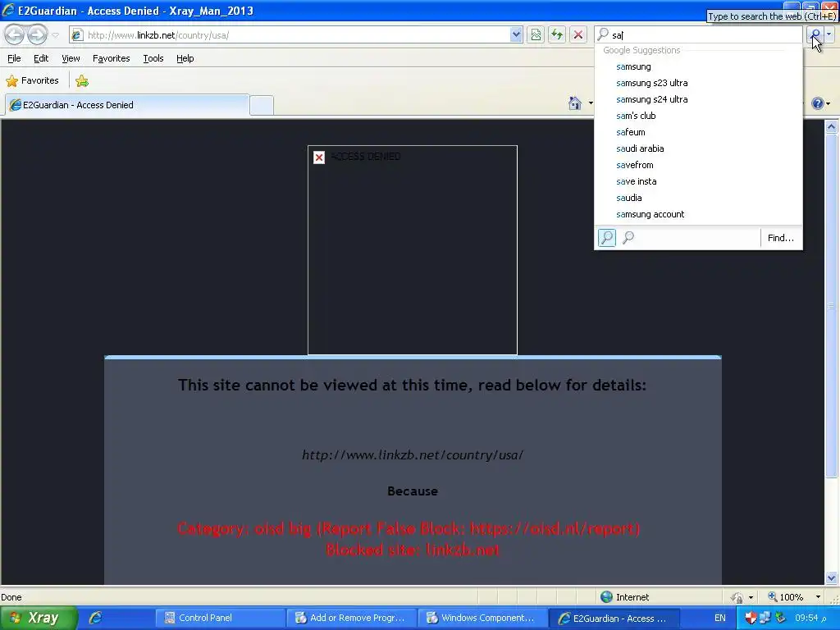Choose the 'saudia' suggestion
Screen dimensions: 840x630
click(698, 198)
